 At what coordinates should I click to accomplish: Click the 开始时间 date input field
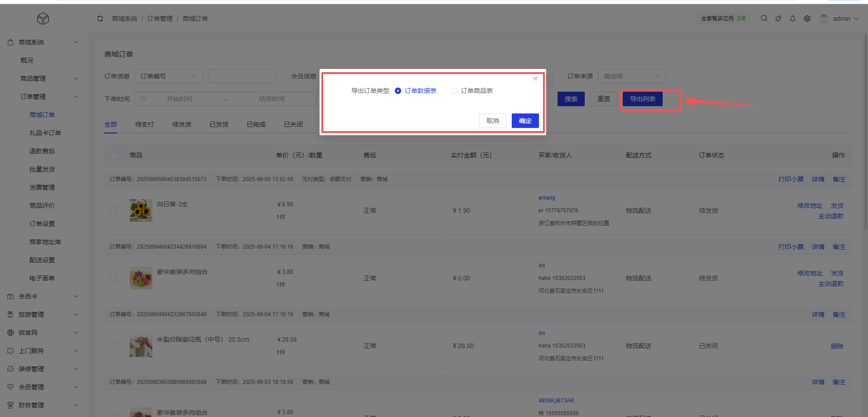tap(179, 99)
